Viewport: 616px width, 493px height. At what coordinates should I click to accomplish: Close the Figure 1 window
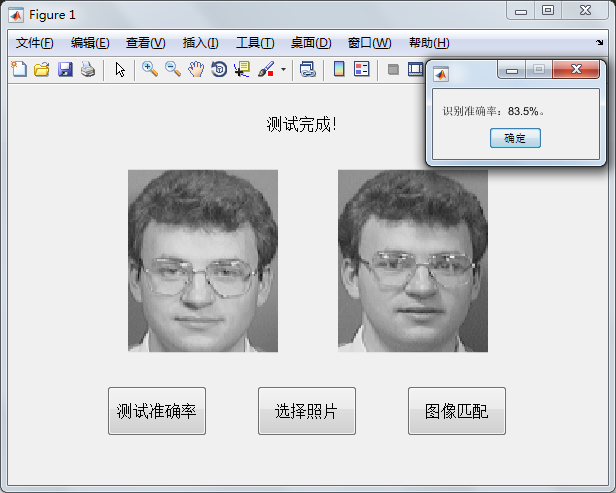tap(585, 10)
